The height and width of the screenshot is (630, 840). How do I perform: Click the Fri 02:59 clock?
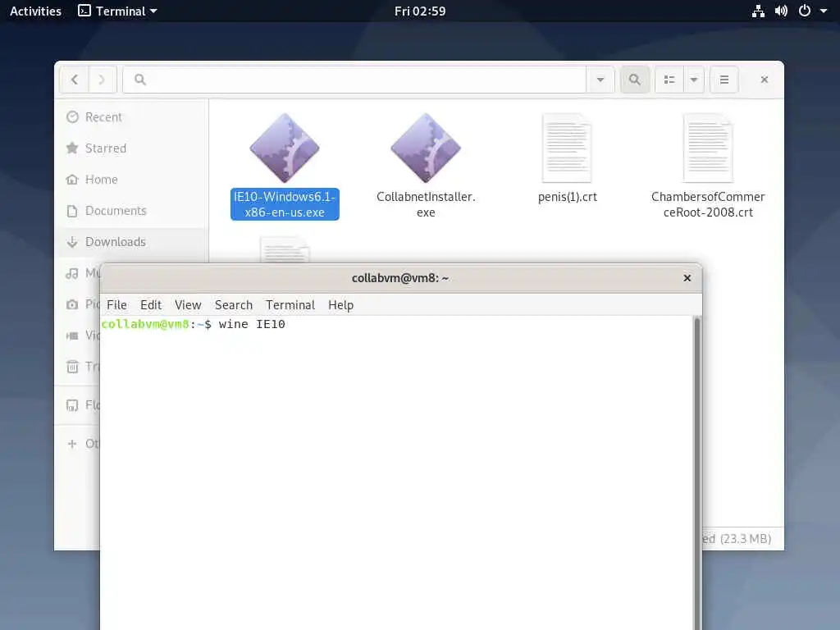[420, 11]
